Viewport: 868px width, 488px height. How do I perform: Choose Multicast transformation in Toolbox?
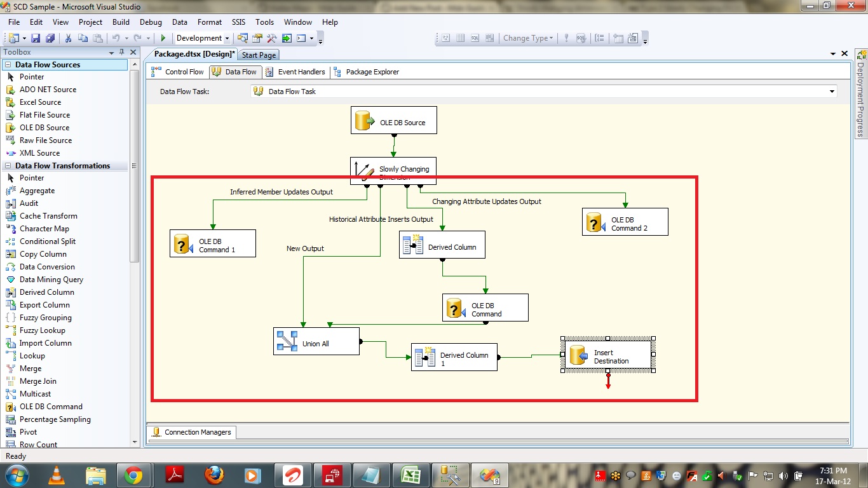coord(35,394)
